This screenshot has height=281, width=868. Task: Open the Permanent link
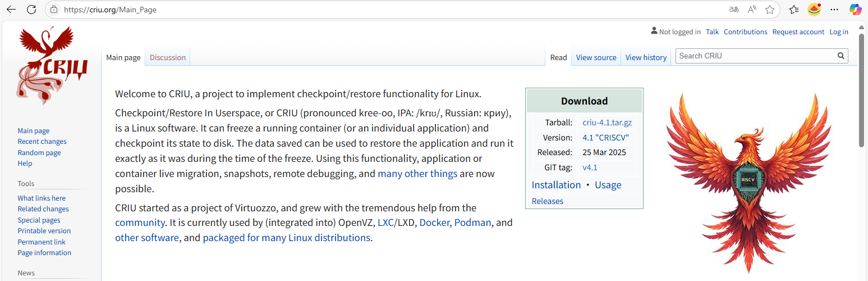pos(42,242)
